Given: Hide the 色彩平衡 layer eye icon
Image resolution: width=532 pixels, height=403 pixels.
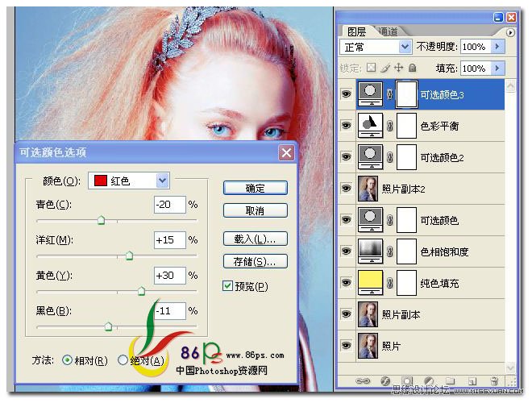Looking at the screenshot, I should point(346,126).
